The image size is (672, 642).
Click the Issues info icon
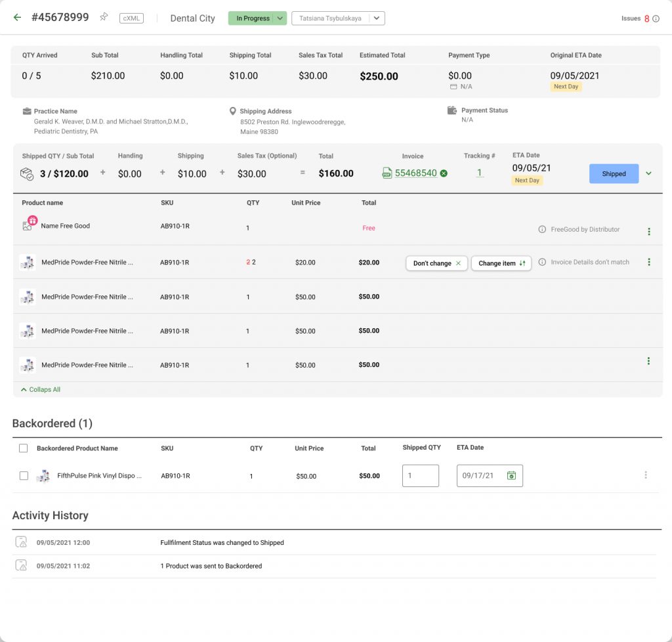656,19
